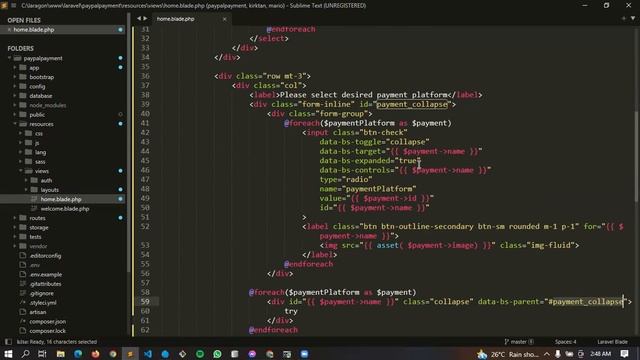
Task: Expand the lang folder
Action: pos(21,152)
